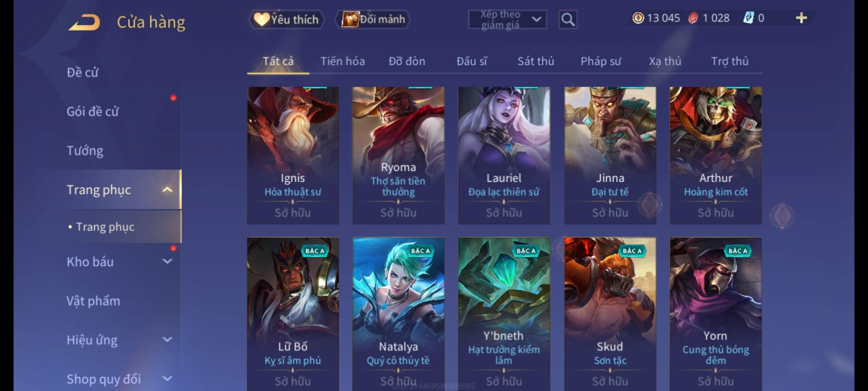Select the Tiến hóa filter tab
This screenshot has width=868, height=391.
tap(342, 61)
